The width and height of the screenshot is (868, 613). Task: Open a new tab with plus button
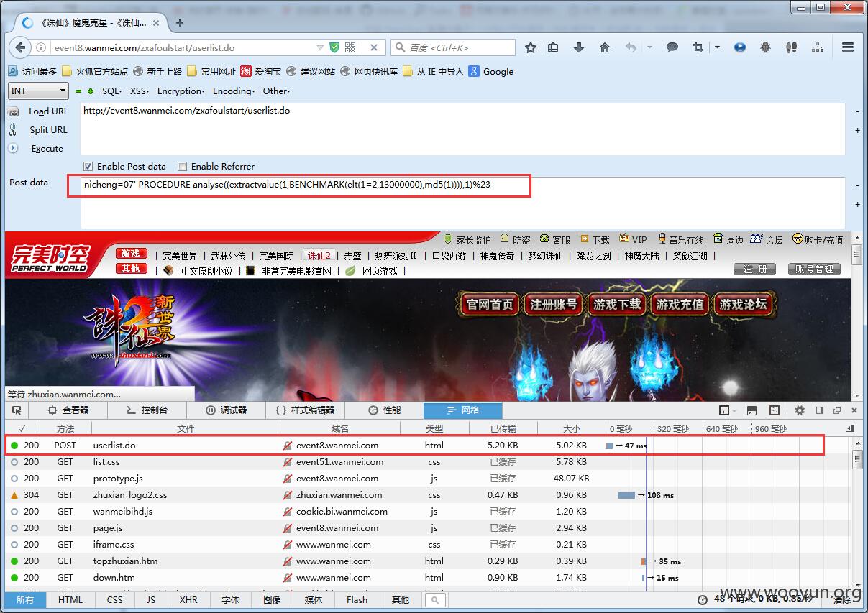[x=180, y=22]
